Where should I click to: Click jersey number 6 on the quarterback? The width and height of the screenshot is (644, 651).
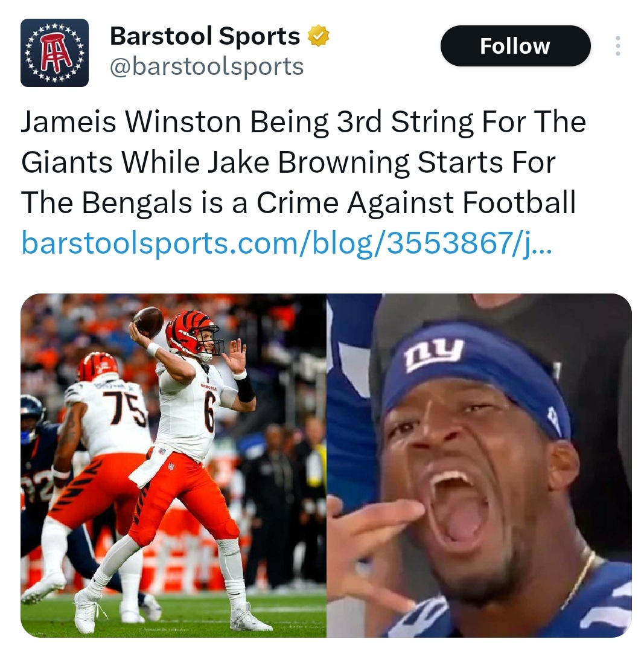pos(209,412)
